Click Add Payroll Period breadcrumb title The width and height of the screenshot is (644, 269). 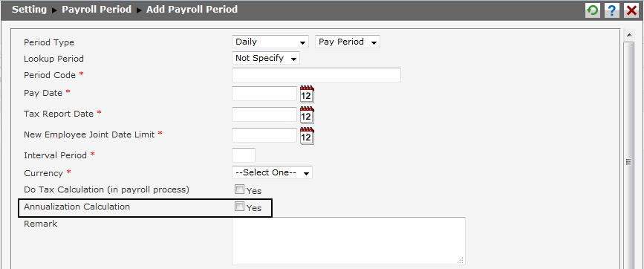[x=192, y=10]
